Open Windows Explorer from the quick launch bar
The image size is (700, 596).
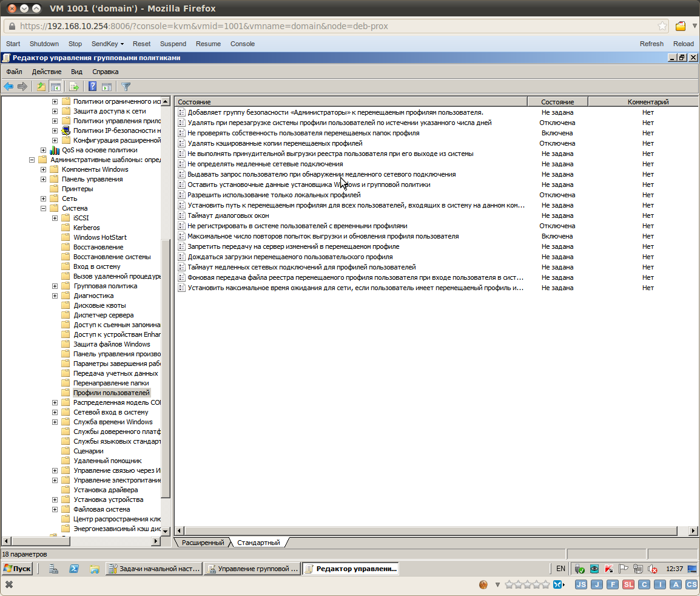(x=94, y=569)
